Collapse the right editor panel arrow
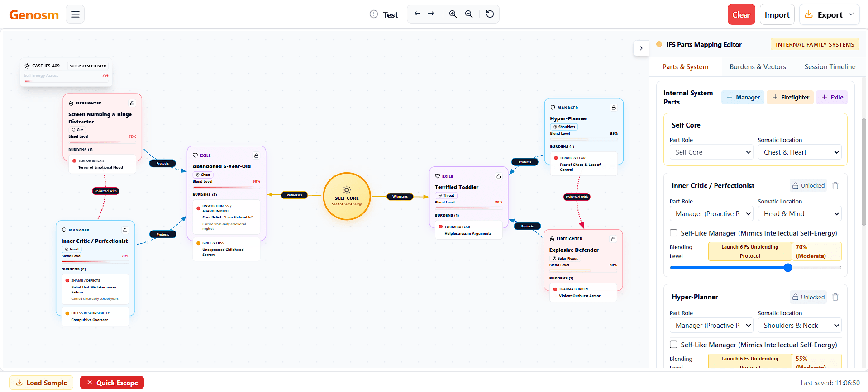This screenshot has height=392, width=868. [641, 48]
